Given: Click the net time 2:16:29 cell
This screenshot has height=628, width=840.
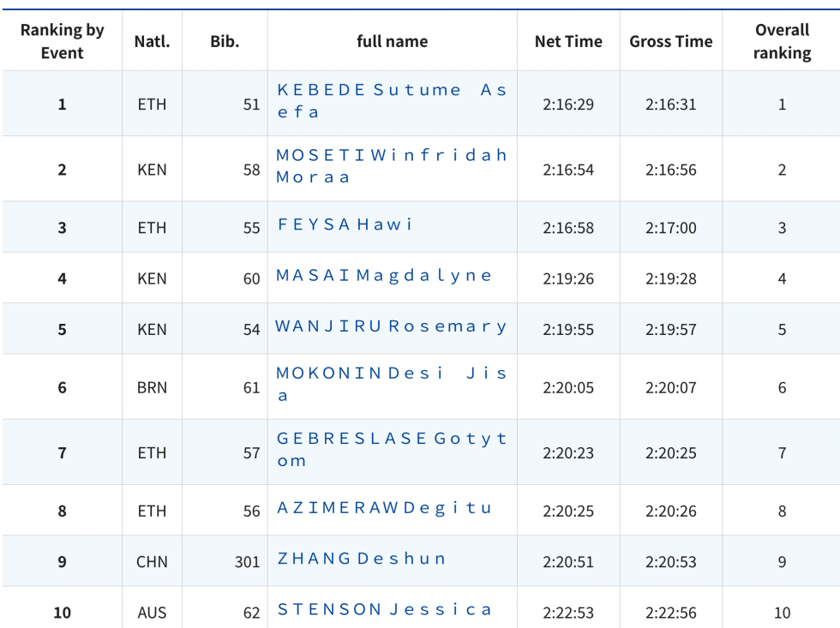Looking at the screenshot, I should 568,105.
